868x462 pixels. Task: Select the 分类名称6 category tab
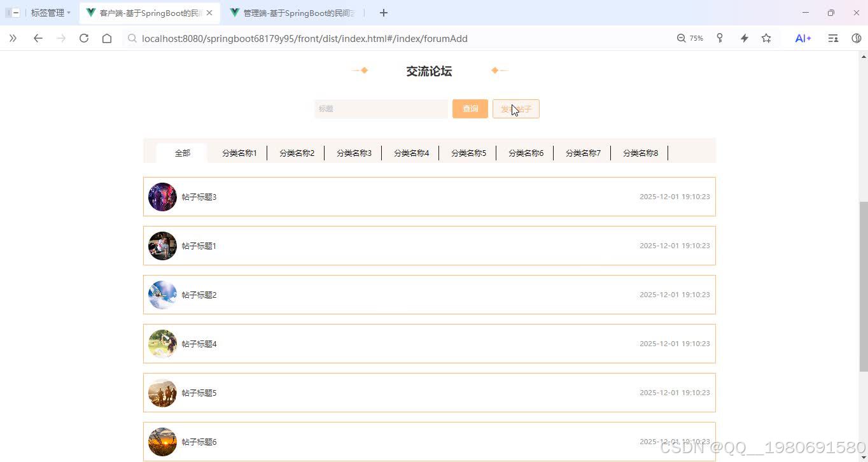(526, 153)
